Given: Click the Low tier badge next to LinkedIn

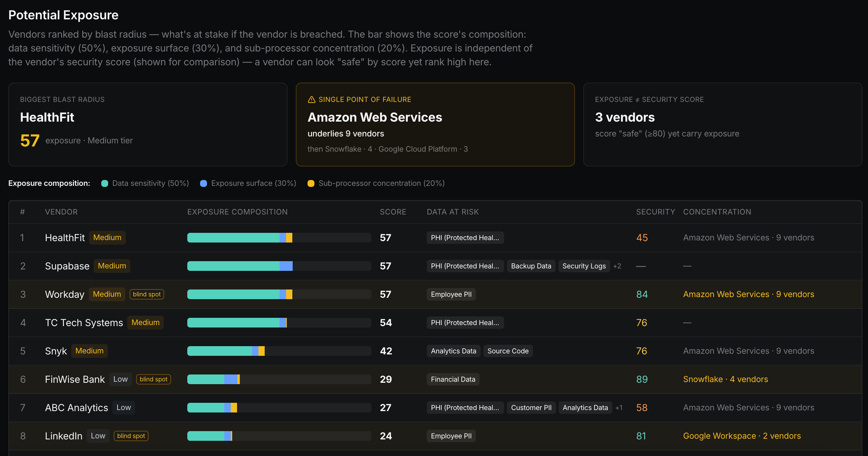Looking at the screenshot, I should (98, 436).
